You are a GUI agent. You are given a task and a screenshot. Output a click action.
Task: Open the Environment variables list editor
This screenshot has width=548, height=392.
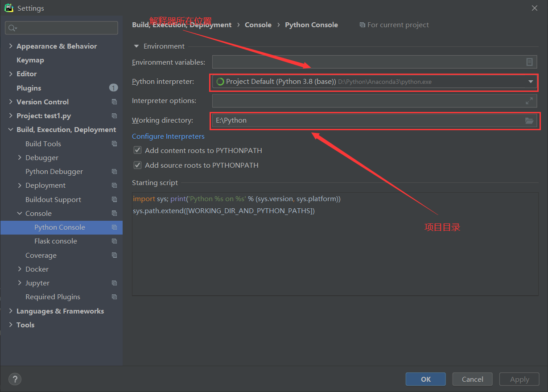click(529, 62)
